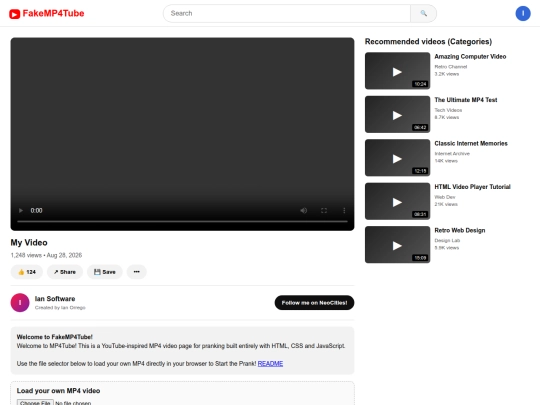Play the video with the player's play button
The height and width of the screenshot is (405, 540).
pos(21,210)
